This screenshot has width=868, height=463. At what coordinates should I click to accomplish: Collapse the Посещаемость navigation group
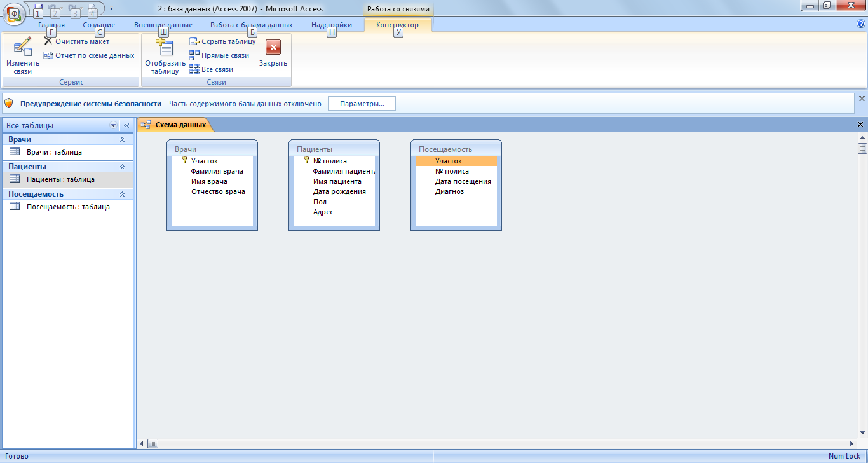122,194
